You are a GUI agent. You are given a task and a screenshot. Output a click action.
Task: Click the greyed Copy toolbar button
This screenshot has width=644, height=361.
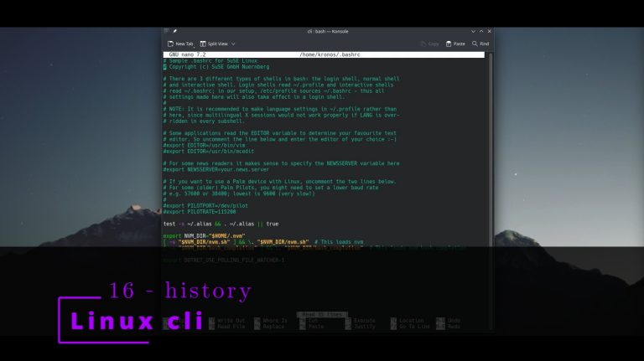pyautogui.click(x=429, y=44)
